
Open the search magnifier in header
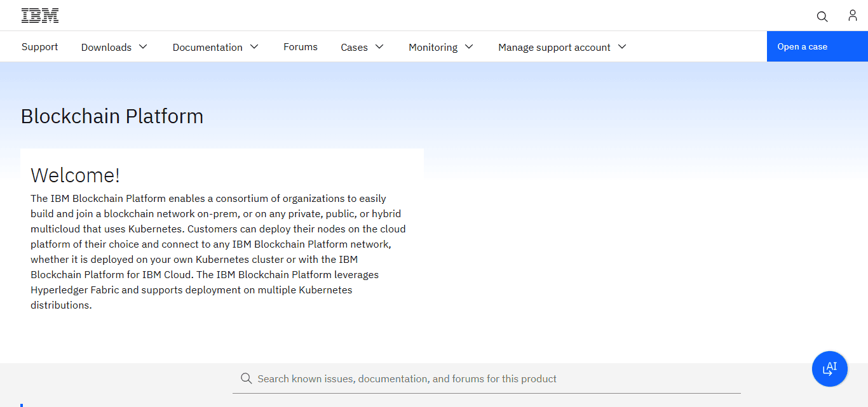click(x=822, y=17)
